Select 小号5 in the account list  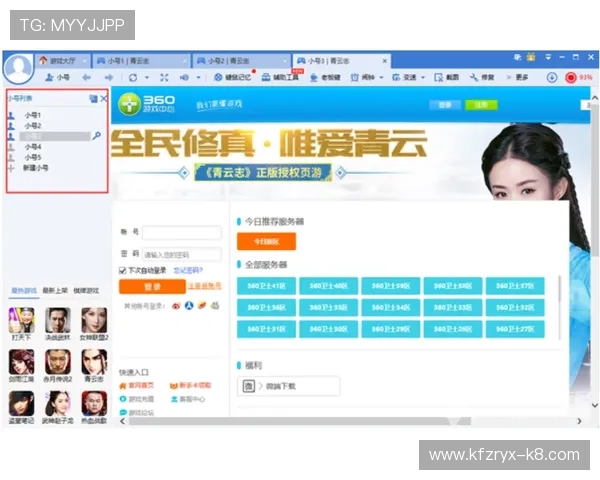(33, 157)
